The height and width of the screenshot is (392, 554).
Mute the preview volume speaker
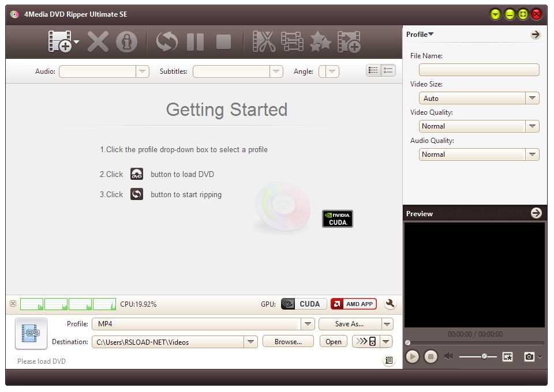448,356
